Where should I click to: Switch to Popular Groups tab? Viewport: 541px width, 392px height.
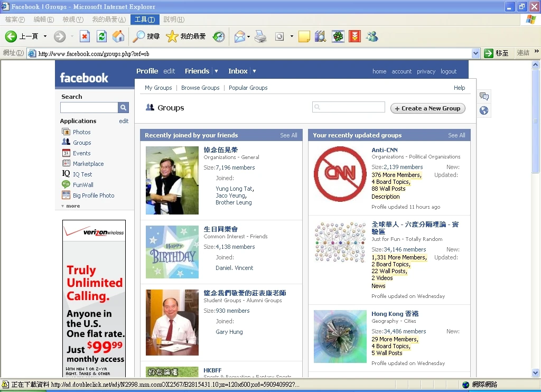248,88
